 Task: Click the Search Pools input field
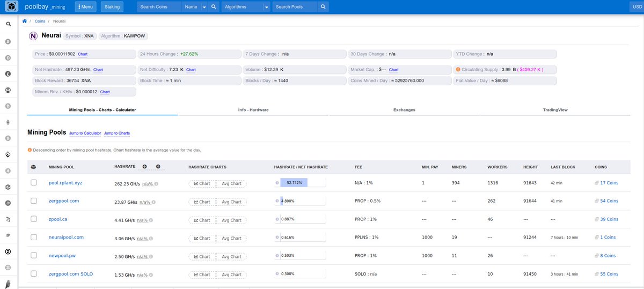(x=295, y=7)
